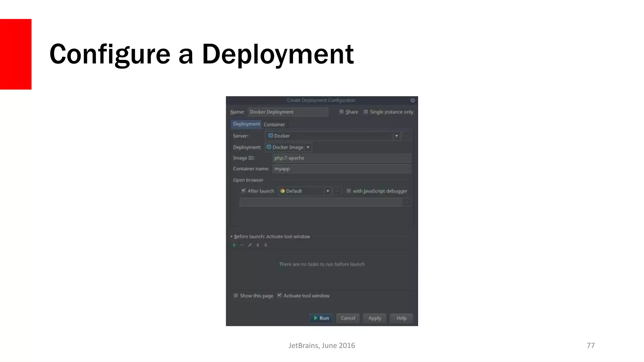Open the Server dropdown showing Docker

pyautogui.click(x=396, y=136)
